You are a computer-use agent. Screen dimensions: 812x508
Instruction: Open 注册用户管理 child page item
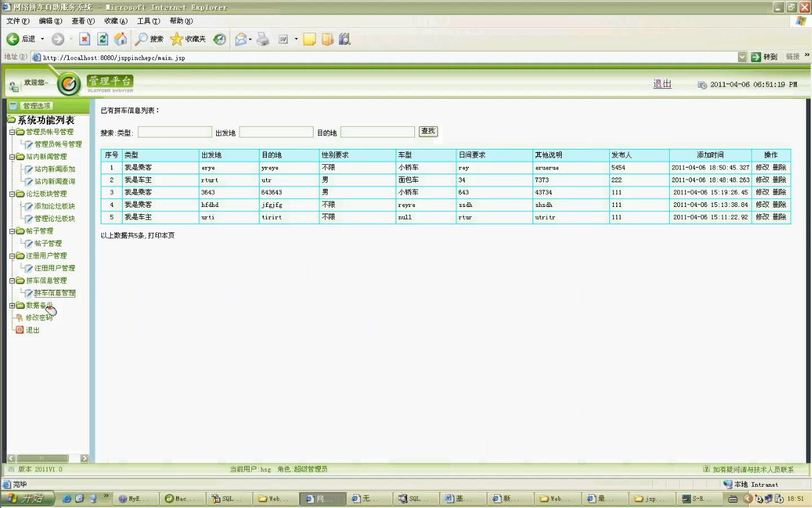click(55, 268)
